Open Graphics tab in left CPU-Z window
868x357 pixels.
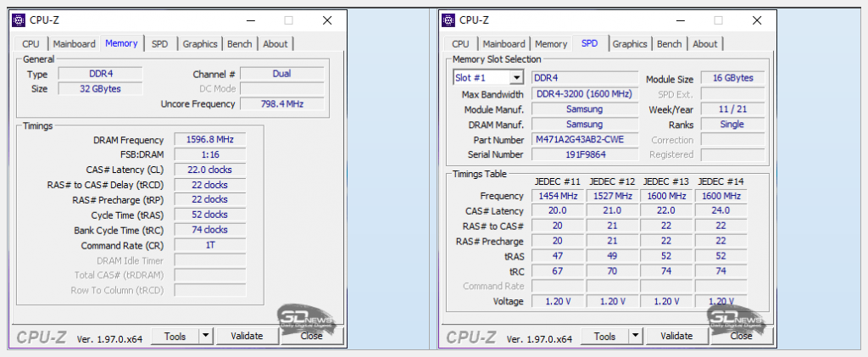(200, 44)
